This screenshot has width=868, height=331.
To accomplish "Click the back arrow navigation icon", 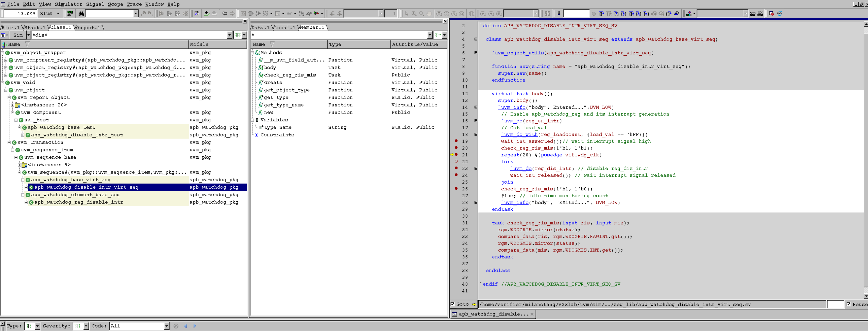I will [224, 14].
